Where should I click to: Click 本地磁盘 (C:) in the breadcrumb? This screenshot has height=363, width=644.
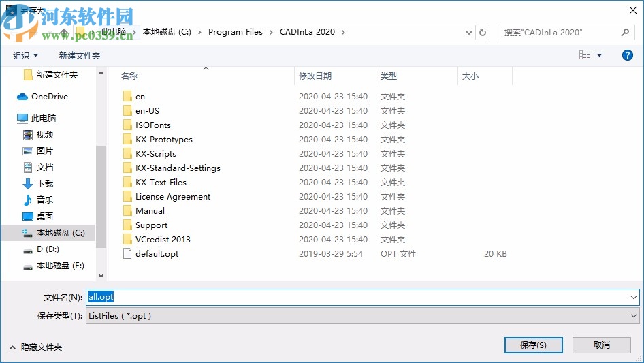(x=167, y=32)
